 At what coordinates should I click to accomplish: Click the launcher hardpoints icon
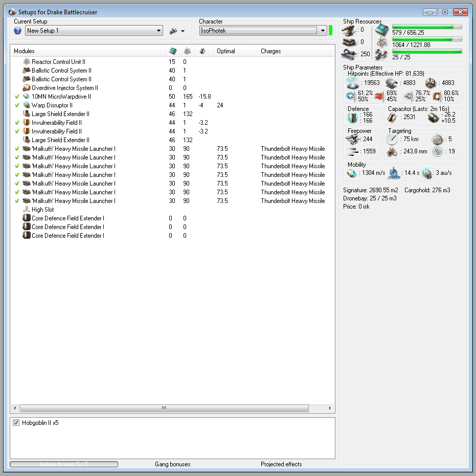coord(349,42)
